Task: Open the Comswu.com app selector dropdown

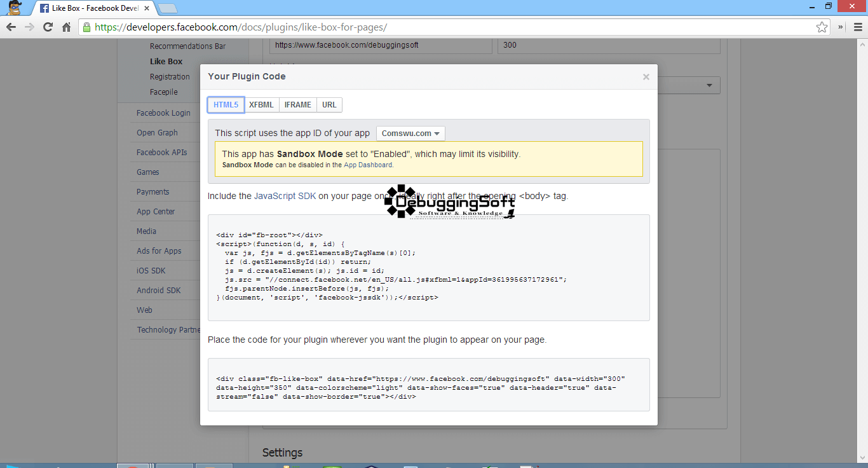Action: coord(410,133)
